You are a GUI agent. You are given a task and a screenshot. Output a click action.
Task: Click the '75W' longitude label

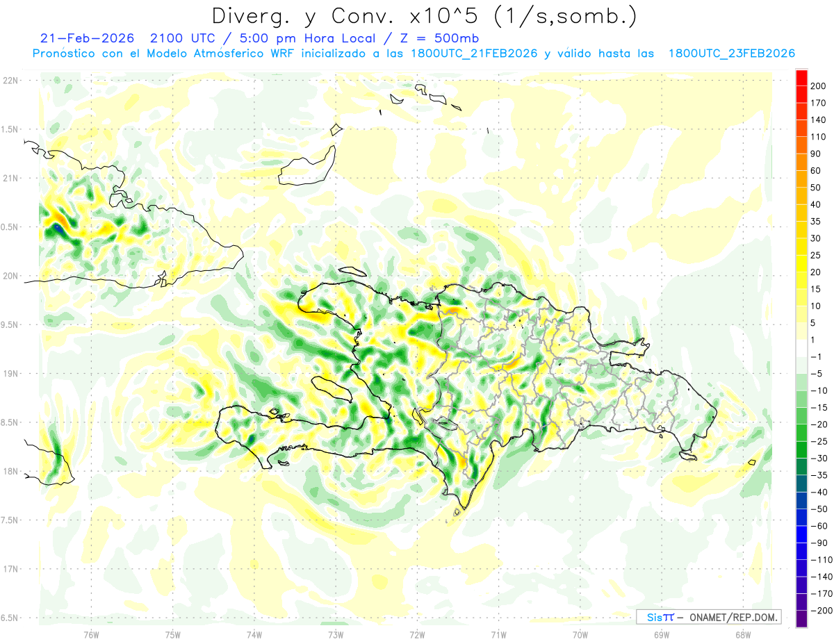click(173, 634)
